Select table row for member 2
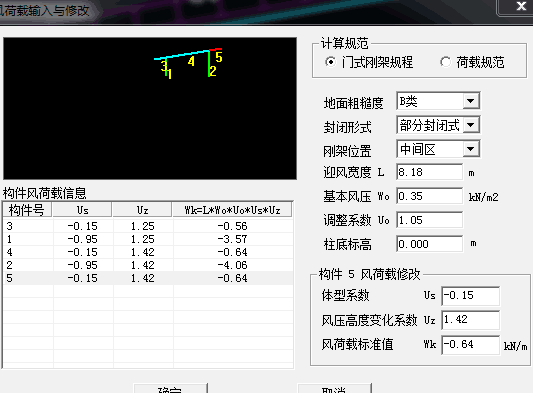This screenshot has width=533, height=393. (x=148, y=265)
